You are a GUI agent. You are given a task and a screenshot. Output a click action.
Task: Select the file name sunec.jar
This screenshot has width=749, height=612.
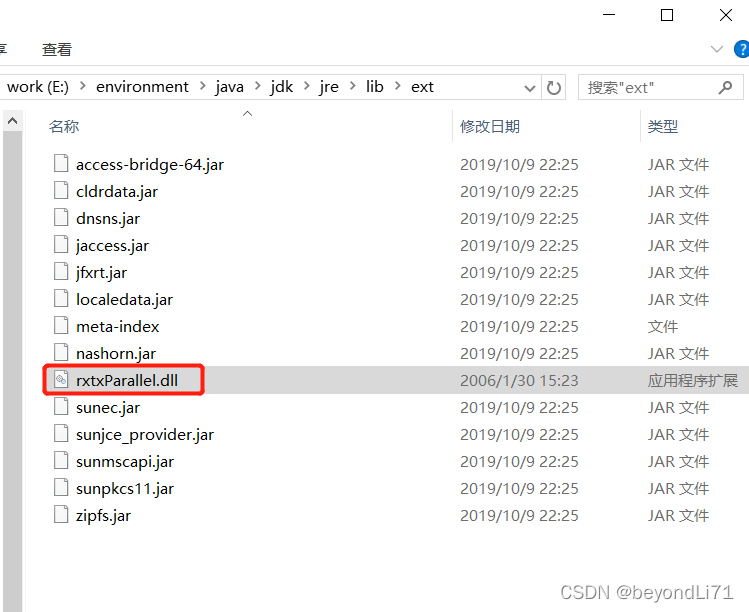(108, 408)
